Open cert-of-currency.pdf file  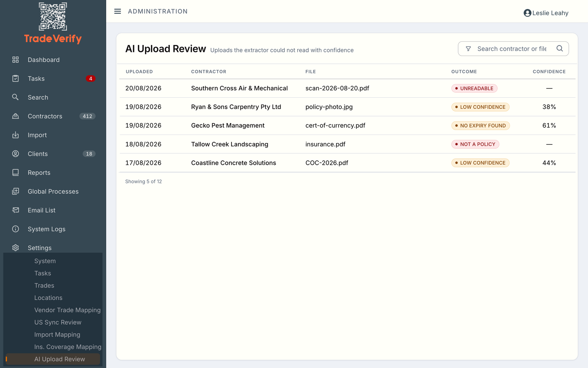pyautogui.click(x=335, y=126)
